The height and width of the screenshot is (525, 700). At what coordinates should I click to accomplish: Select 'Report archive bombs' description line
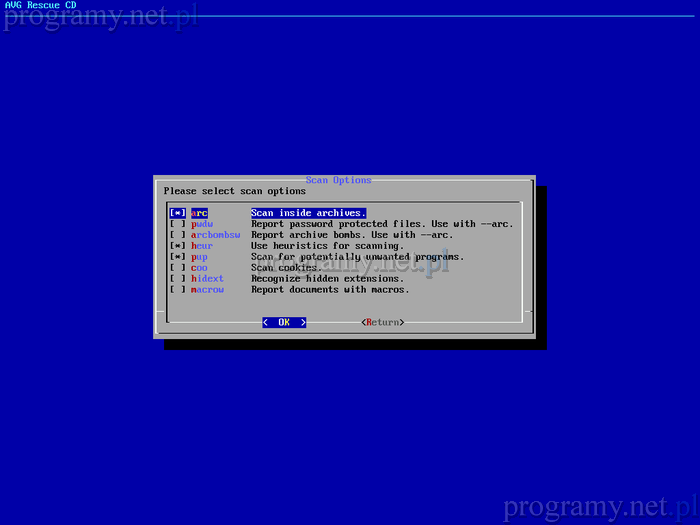(351, 235)
